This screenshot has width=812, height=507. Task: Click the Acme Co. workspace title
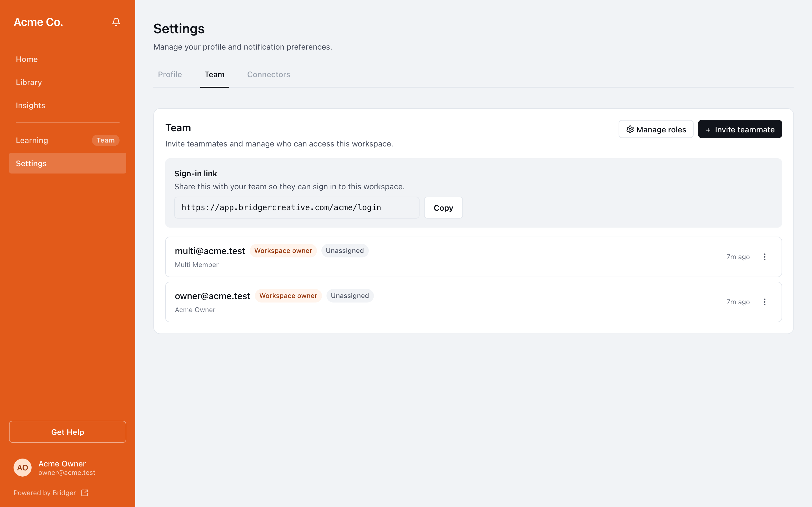38,22
